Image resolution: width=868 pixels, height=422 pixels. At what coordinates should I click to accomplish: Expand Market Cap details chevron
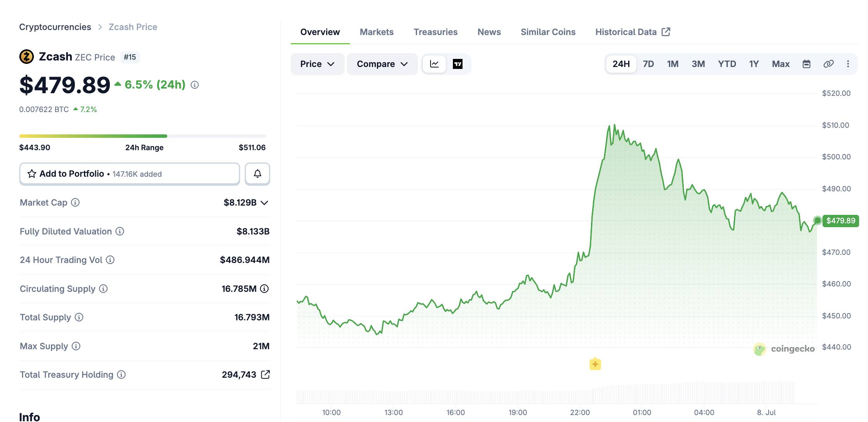tap(264, 203)
